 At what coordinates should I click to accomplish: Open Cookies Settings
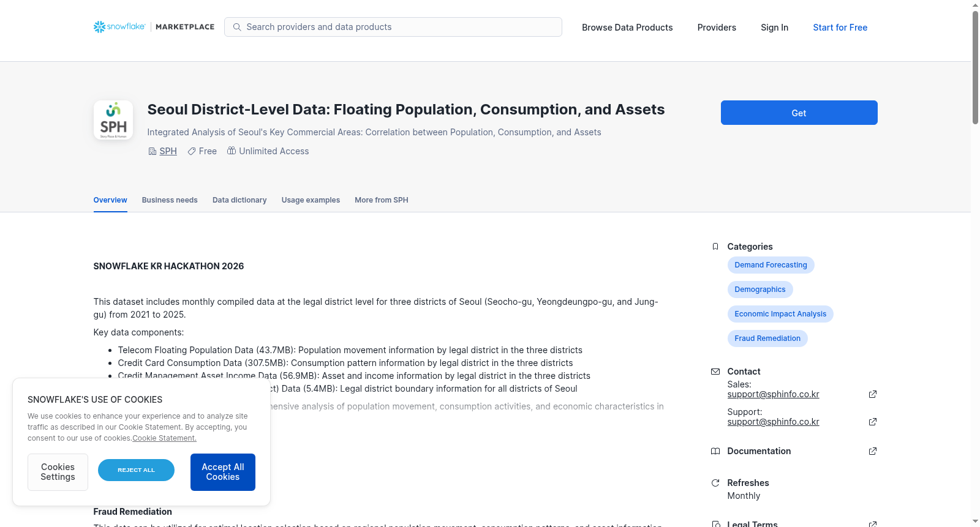[x=58, y=472]
